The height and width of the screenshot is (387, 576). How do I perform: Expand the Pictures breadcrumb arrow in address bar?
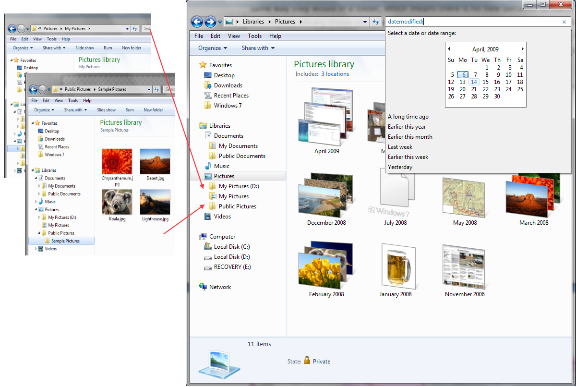point(300,22)
